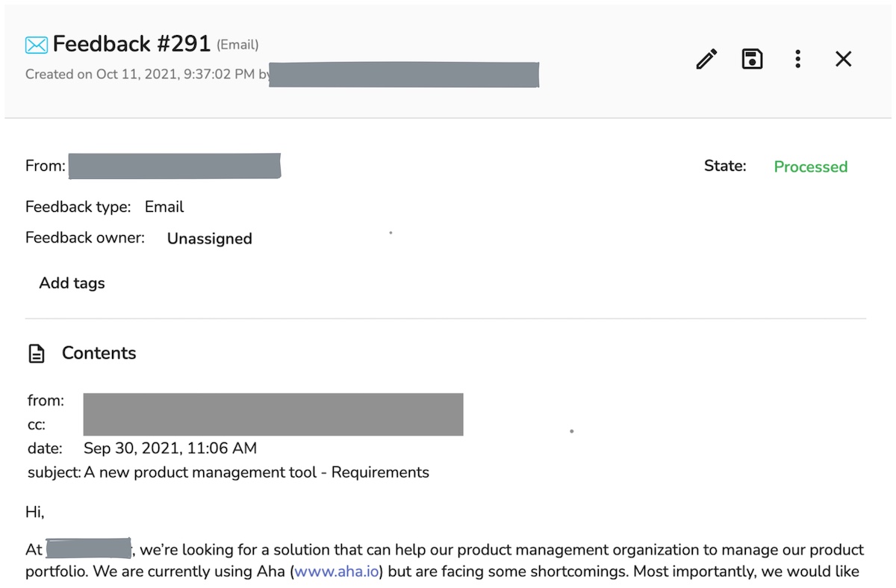Click the subject line about product management tool

point(256,472)
